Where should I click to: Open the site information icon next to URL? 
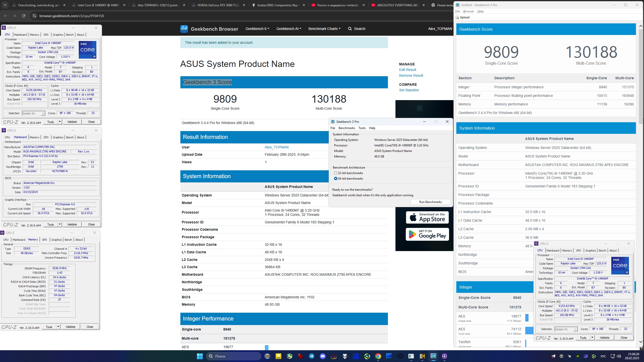35,16
